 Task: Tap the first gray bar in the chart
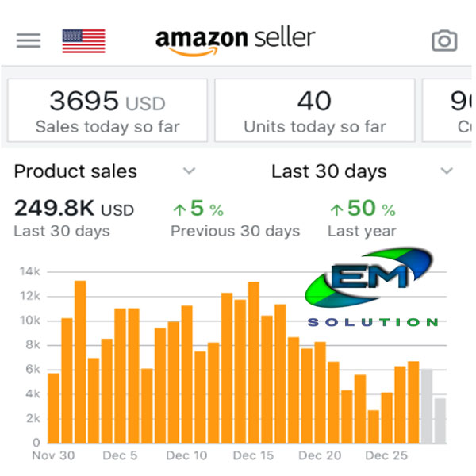tap(427, 405)
